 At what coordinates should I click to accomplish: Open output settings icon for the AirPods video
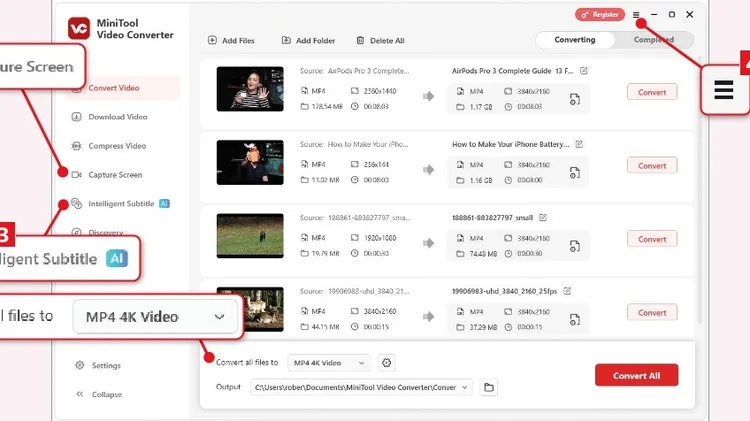click(x=575, y=99)
